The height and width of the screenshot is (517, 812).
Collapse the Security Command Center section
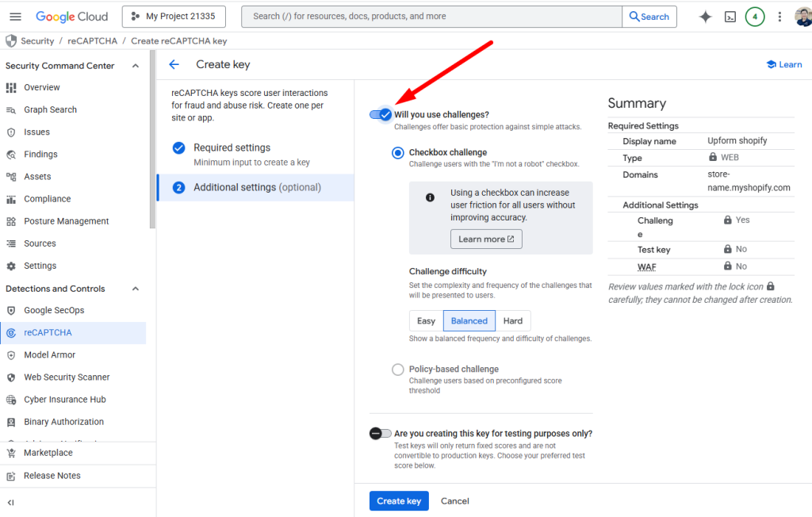[x=135, y=66]
